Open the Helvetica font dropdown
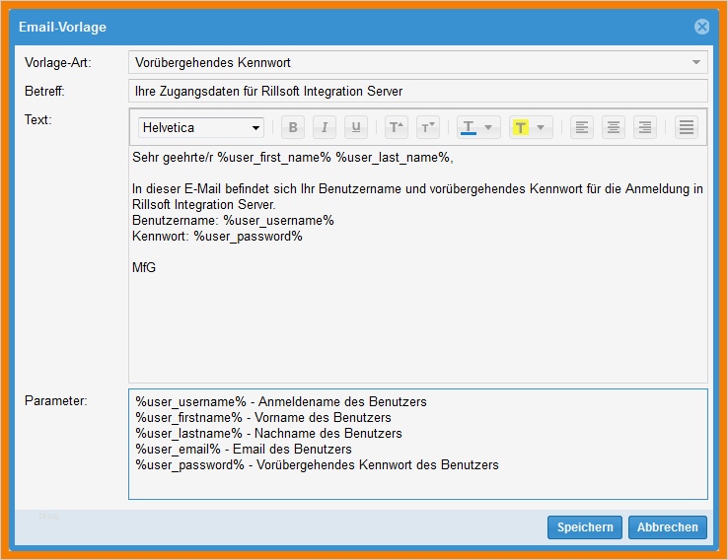728x560 pixels. (x=201, y=127)
